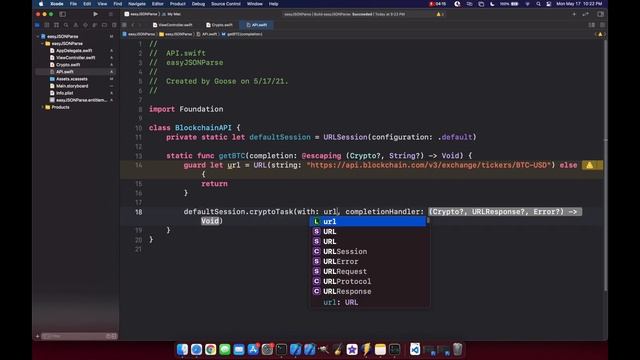Collapse the easyJSONParse project root
The image size is (640, 360).
[38, 36]
